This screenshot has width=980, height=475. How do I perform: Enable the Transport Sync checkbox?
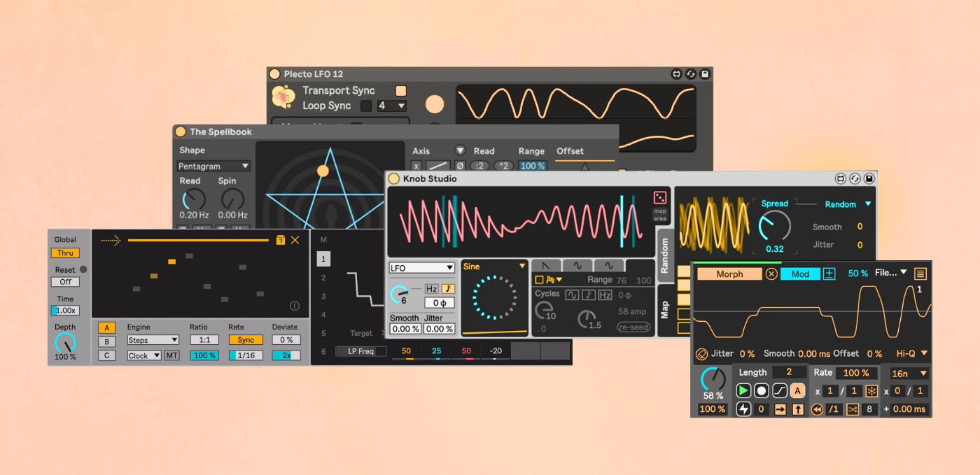click(401, 90)
